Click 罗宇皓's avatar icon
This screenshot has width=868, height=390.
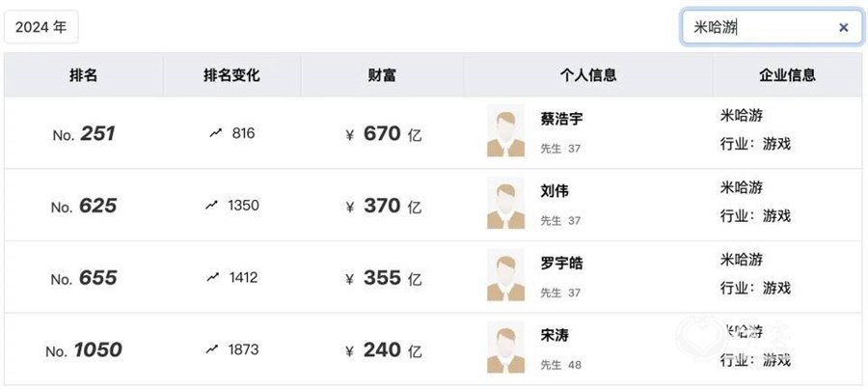(505, 275)
